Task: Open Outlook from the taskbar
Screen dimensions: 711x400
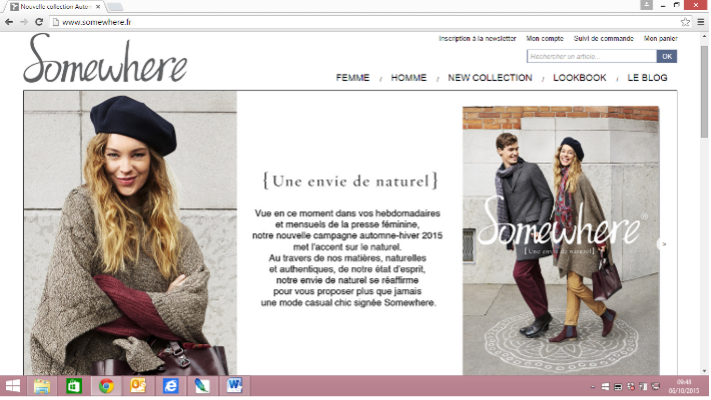Action: [x=138, y=385]
